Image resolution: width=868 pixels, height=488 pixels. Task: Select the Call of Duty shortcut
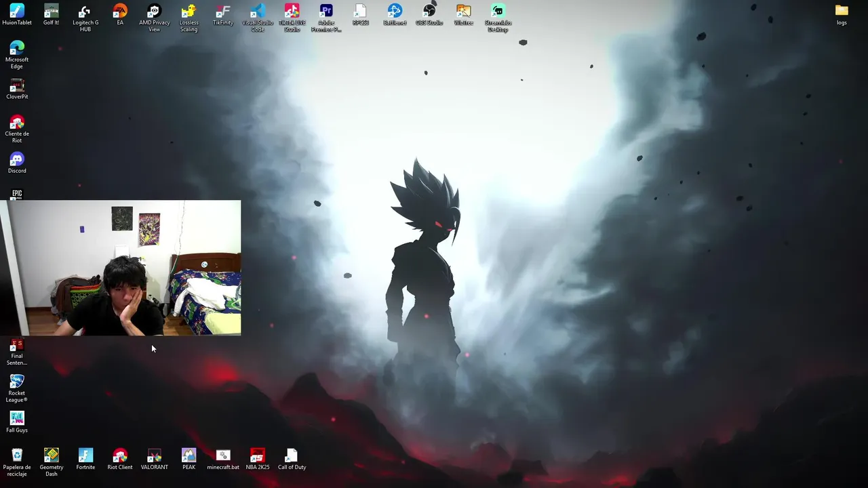point(292,459)
